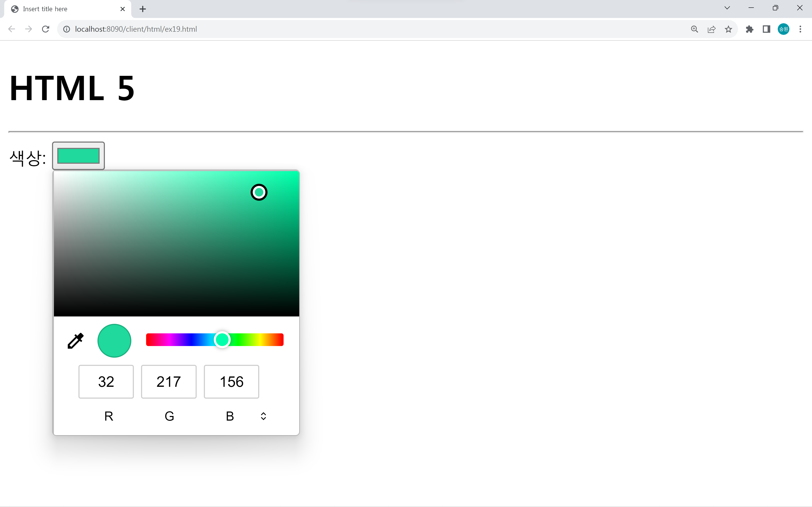Click the reload page icon
Viewport: 812px width, 507px height.
click(46, 29)
